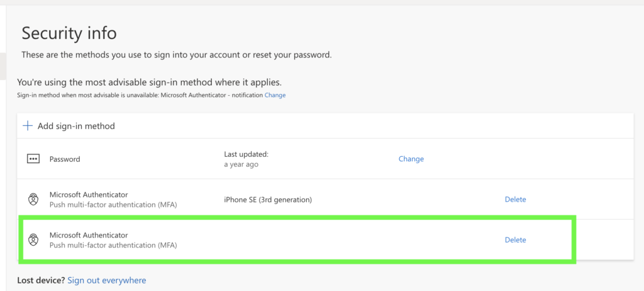
Task: Click the Authenticator icon in the green-highlighted row
Action: (33, 240)
